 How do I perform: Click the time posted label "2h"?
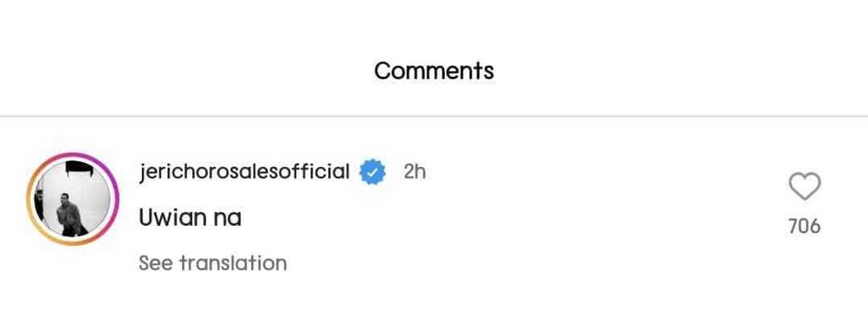[x=415, y=172]
